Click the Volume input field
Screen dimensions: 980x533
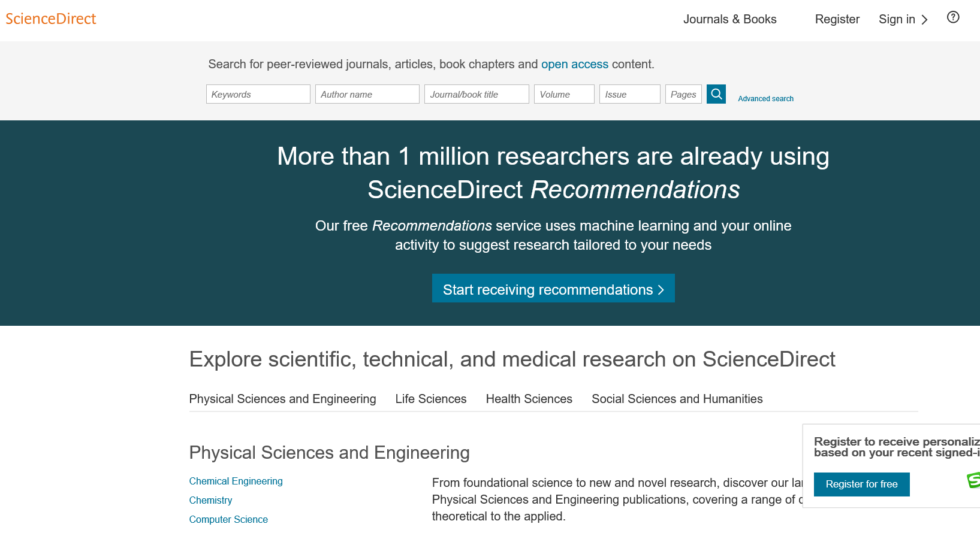point(564,94)
